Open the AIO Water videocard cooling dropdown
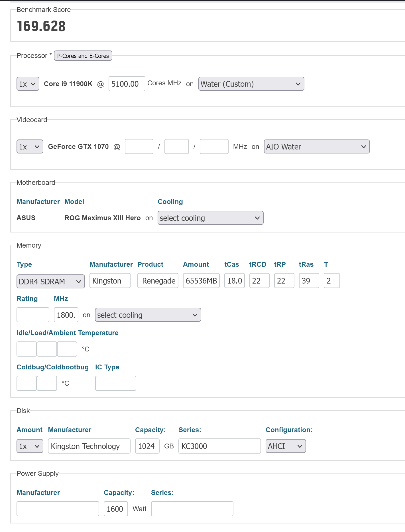405x532 pixels. [316, 147]
